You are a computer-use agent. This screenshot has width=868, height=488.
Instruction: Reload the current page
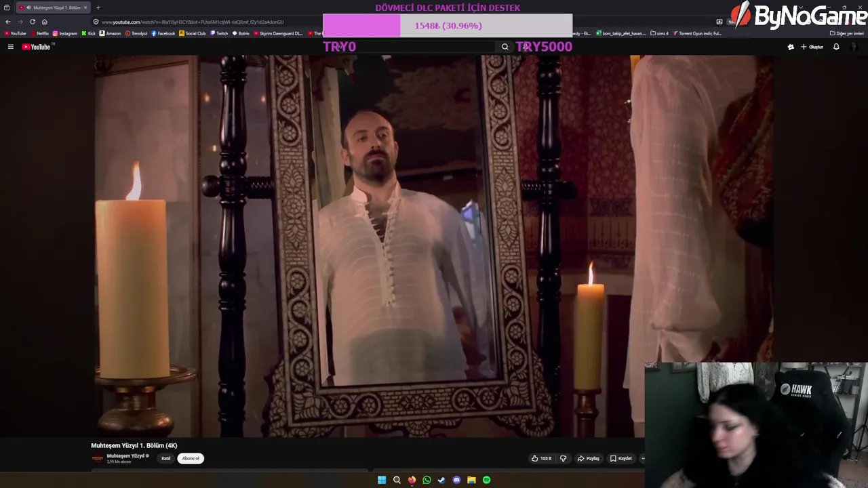32,22
